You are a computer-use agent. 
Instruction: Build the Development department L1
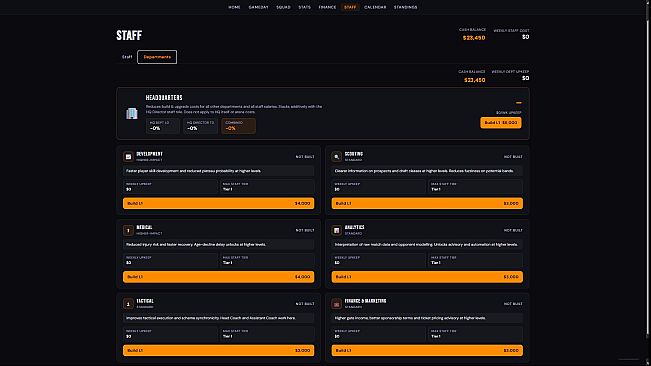click(x=218, y=203)
